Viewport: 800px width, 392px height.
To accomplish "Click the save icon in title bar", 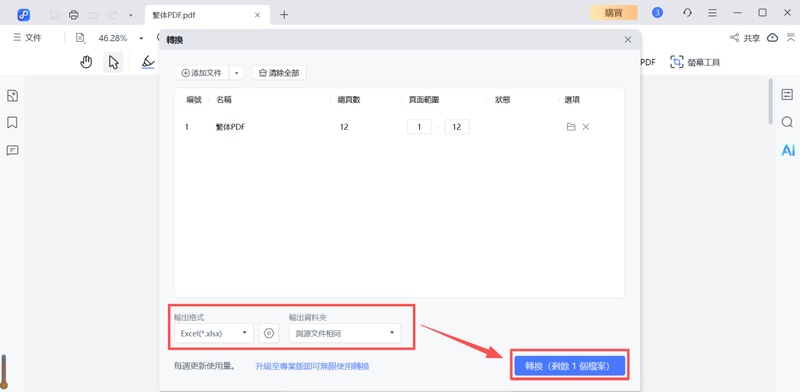I will click(x=54, y=15).
